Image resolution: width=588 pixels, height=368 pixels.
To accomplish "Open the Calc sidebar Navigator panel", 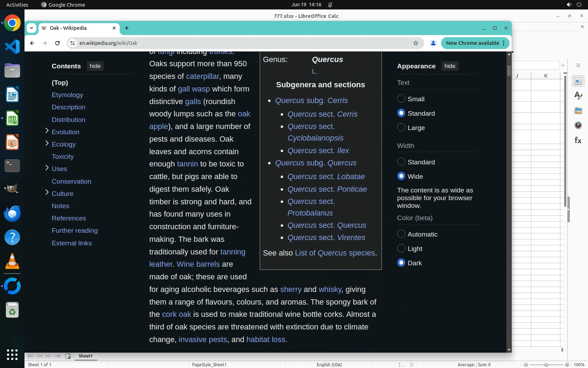I will [578, 125].
